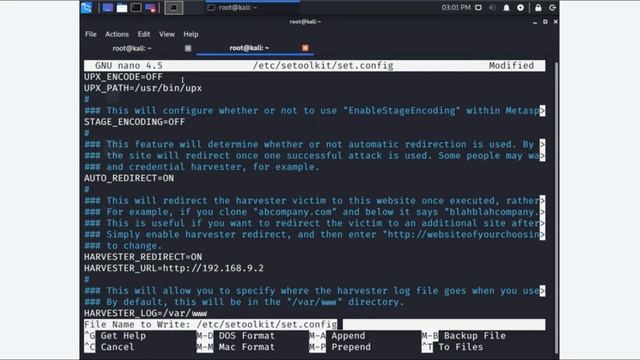
Task: Switch to the first root@kali tab
Action: 132,48
